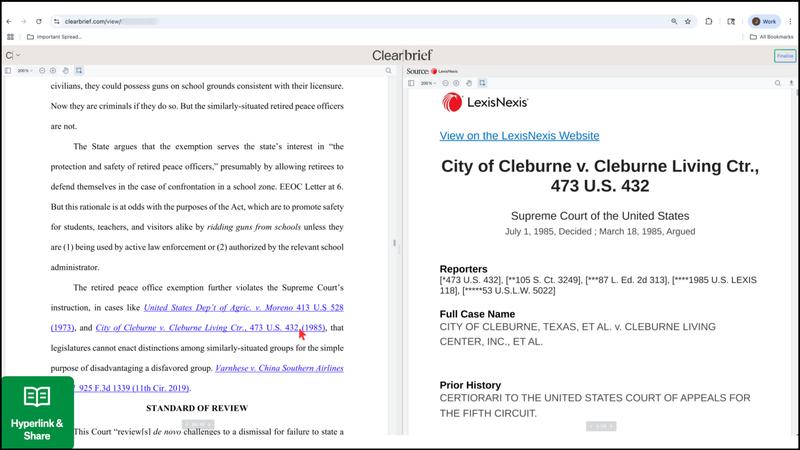Viewport: 800px width, 450px height.
Task: Click the pane divider handle between viewers
Action: pos(394,243)
